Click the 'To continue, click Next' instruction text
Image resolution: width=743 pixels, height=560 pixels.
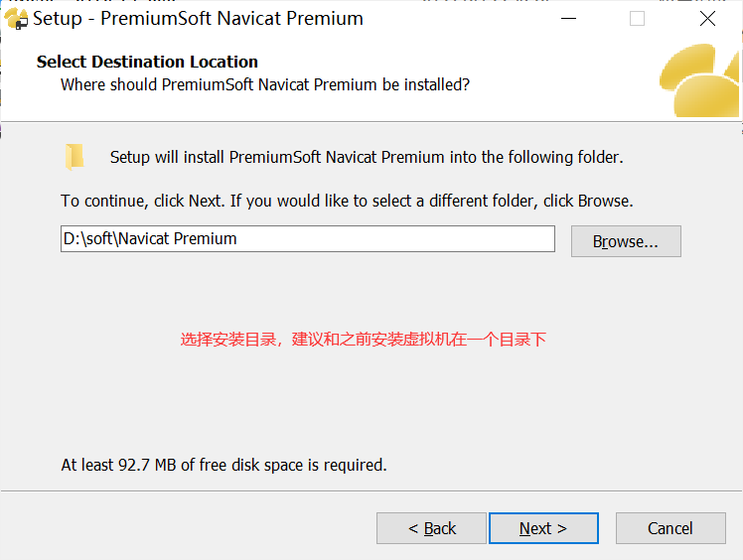[x=347, y=201]
